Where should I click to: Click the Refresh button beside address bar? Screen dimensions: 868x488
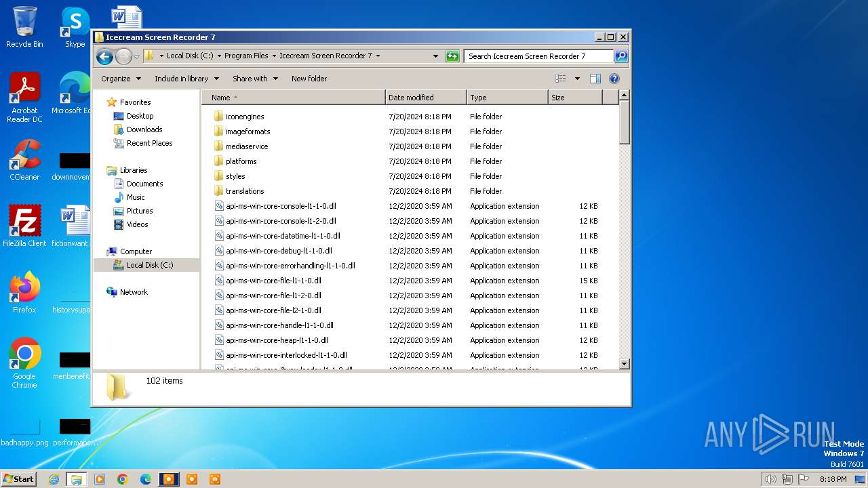click(x=452, y=56)
